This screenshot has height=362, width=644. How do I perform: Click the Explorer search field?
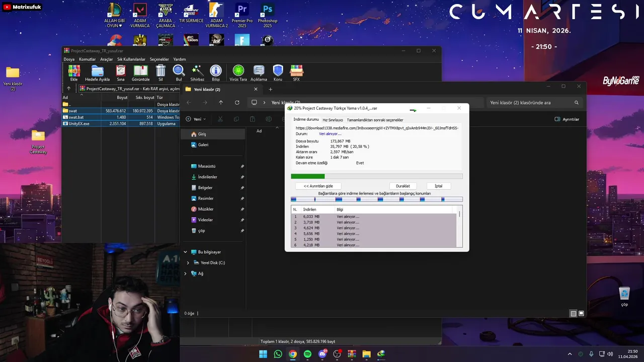(x=535, y=103)
